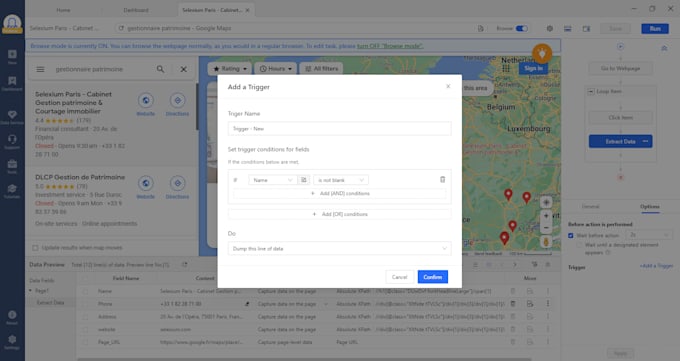Click the user avatar in sidebar

click(12, 23)
